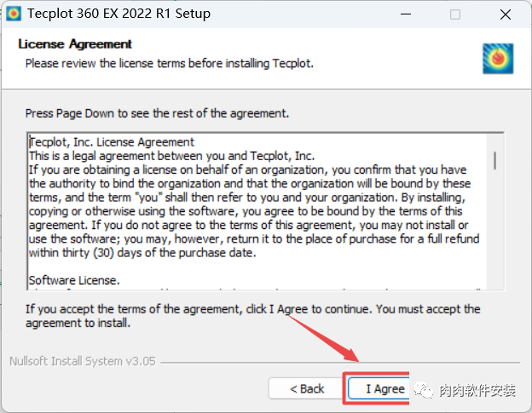Go back with the Back button
Image resolution: width=532 pixels, height=413 pixels.
[307, 388]
